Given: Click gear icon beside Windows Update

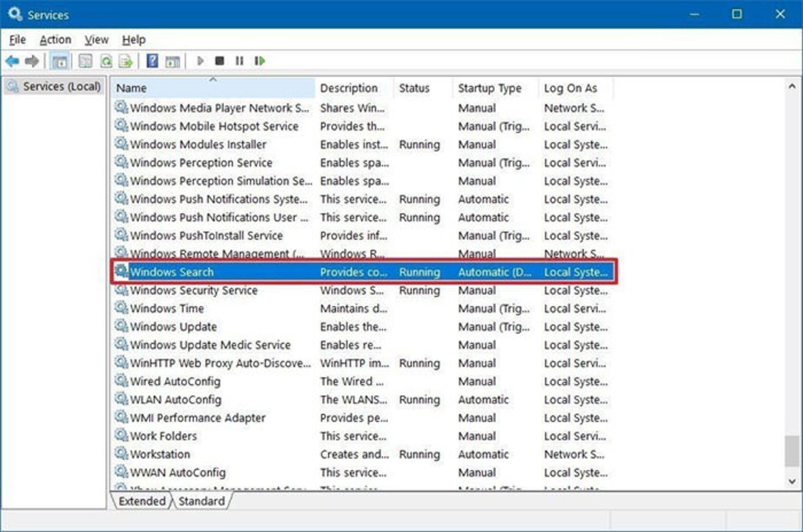Looking at the screenshot, I should [121, 326].
